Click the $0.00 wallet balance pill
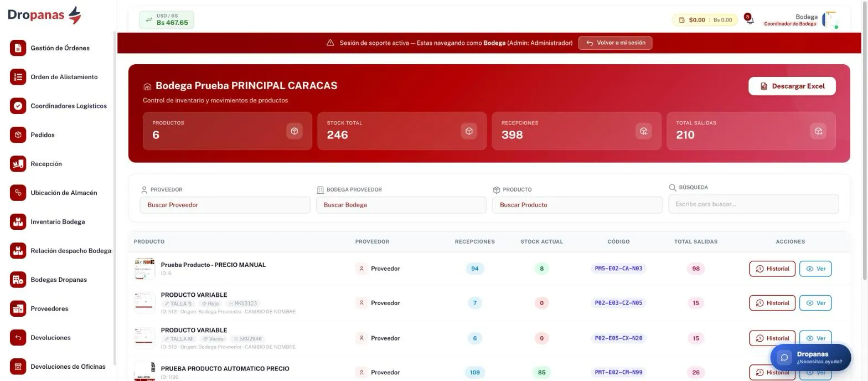 (x=705, y=20)
